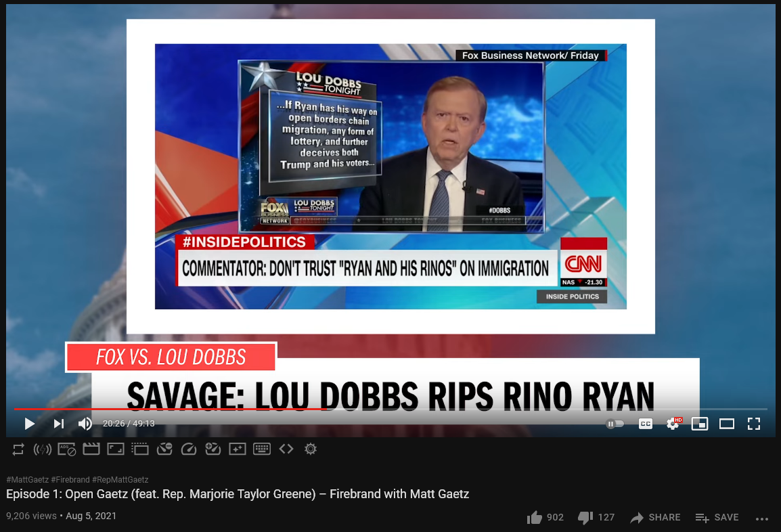This screenshot has height=532, width=781.
Task: Click the '9,206 views' count text
Action: [31, 516]
